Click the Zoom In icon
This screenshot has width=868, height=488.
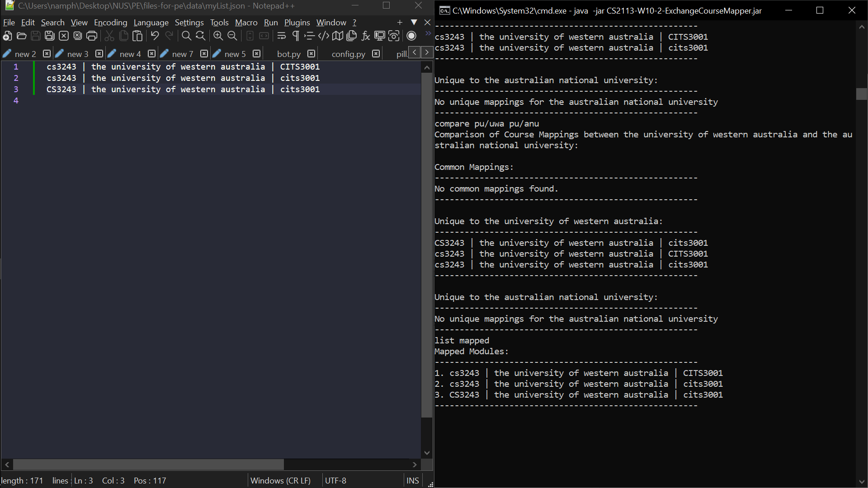point(218,36)
